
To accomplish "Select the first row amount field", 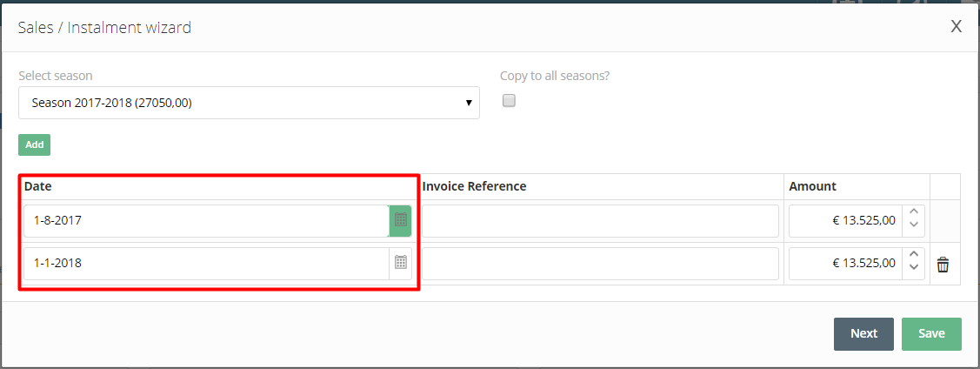I will (845, 221).
